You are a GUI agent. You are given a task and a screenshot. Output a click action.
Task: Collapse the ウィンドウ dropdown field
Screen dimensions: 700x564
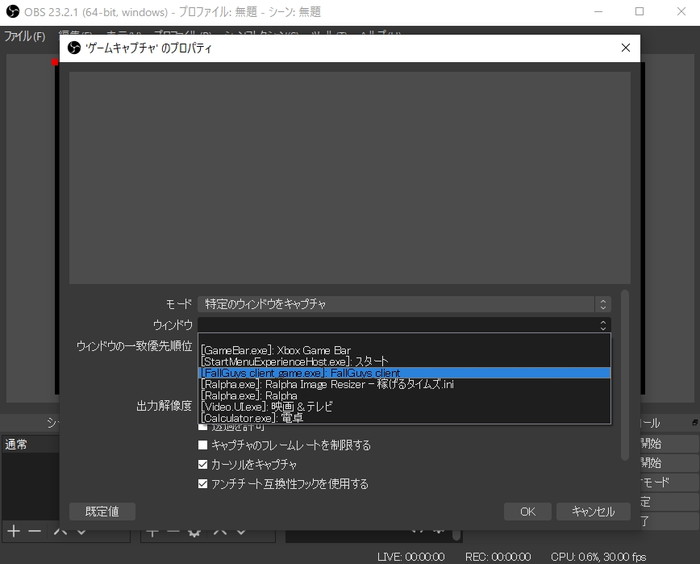(404, 325)
